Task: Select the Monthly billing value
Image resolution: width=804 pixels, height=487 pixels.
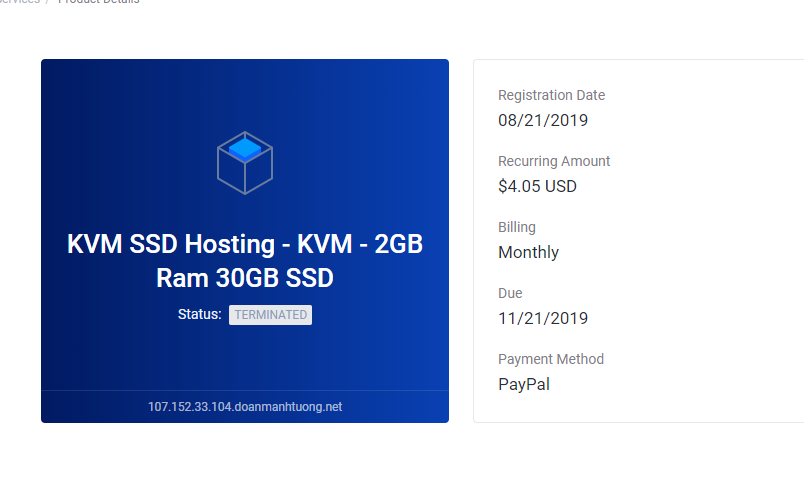Action: pyautogui.click(x=529, y=252)
